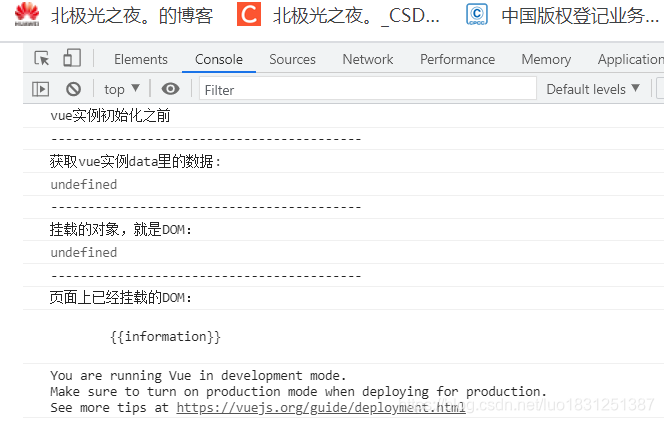Open the Application tab

coord(630,59)
